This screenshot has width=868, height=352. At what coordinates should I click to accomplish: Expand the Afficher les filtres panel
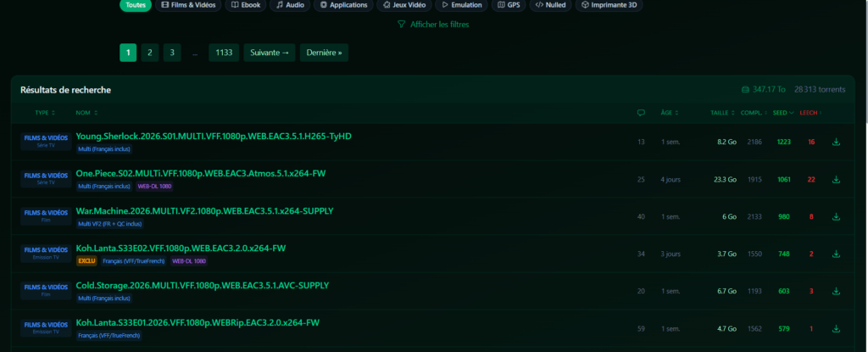click(433, 25)
